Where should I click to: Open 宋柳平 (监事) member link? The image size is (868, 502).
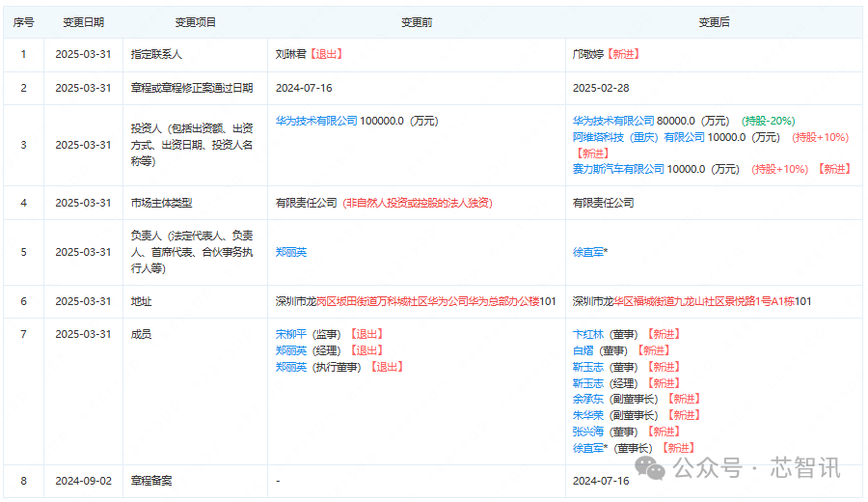click(291, 334)
